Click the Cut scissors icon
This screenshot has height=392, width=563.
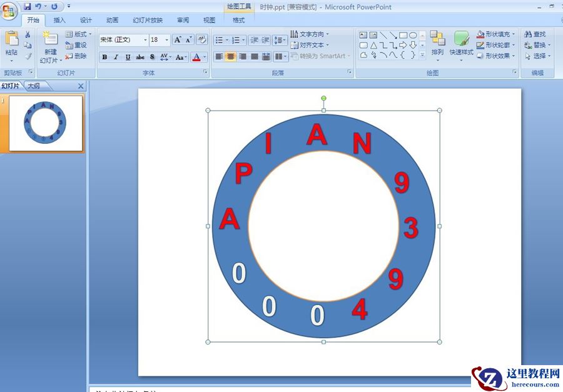28,34
